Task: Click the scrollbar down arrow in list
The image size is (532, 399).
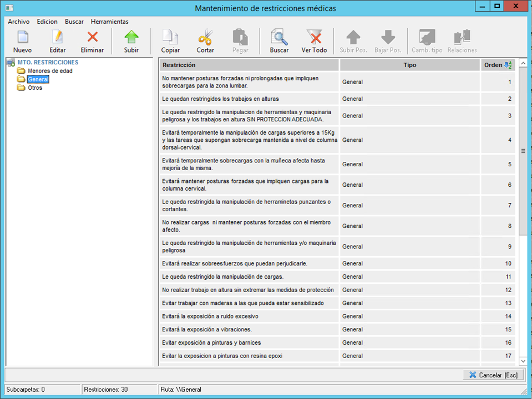Action: click(x=523, y=361)
